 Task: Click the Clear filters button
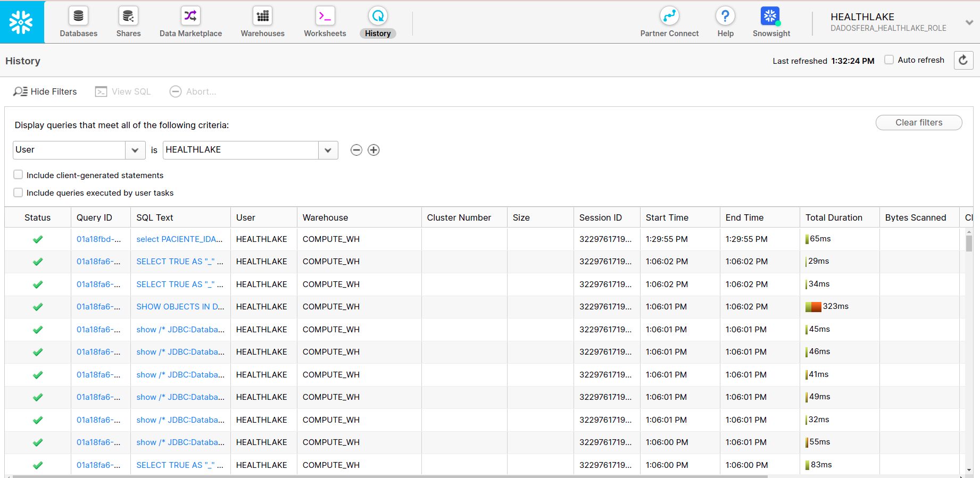tap(919, 122)
